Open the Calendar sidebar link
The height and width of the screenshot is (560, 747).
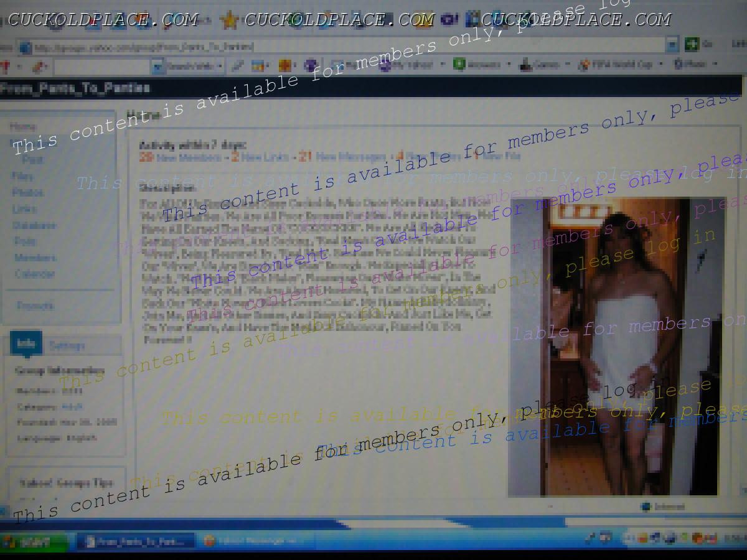[x=34, y=273]
